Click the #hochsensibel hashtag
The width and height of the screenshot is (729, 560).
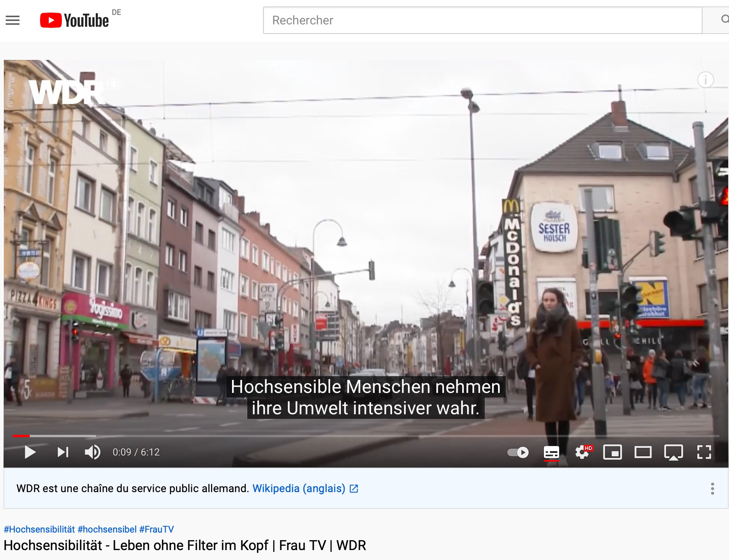(x=107, y=529)
